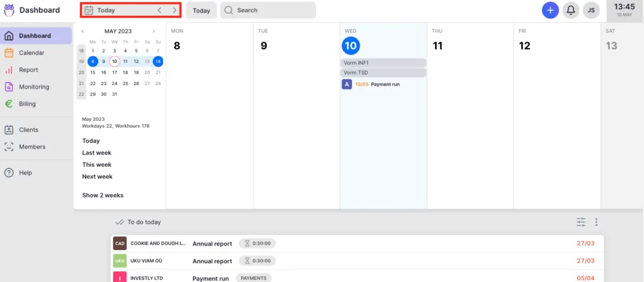Click the 05/04 due date
Viewport: 644px width, 282px height.
pos(586,278)
